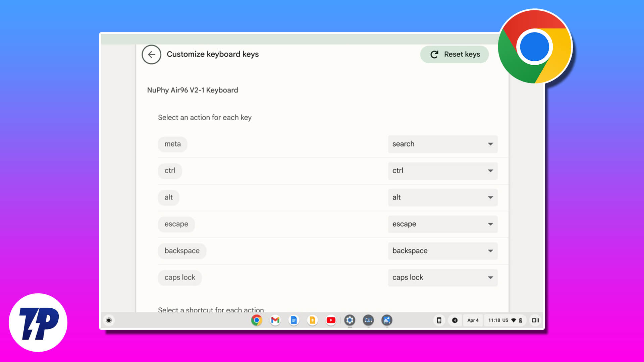Click the ctrl key label chip
The image size is (644, 362).
click(x=170, y=171)
